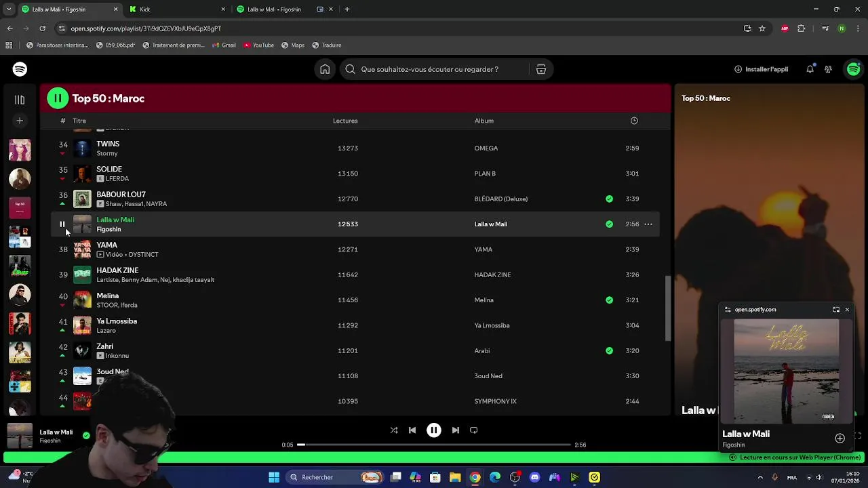Open the notifications bell

(810, 69)
